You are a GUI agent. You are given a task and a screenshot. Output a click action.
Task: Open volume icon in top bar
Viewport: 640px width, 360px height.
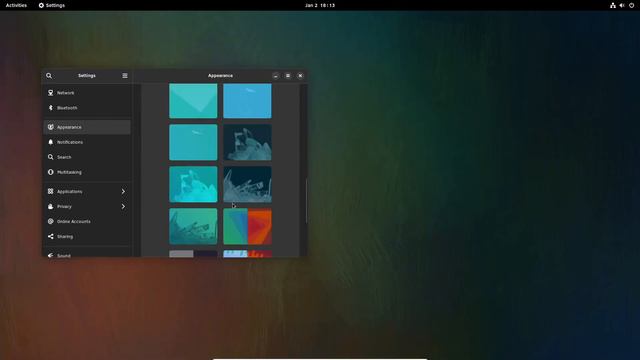(x=622, y=5)
